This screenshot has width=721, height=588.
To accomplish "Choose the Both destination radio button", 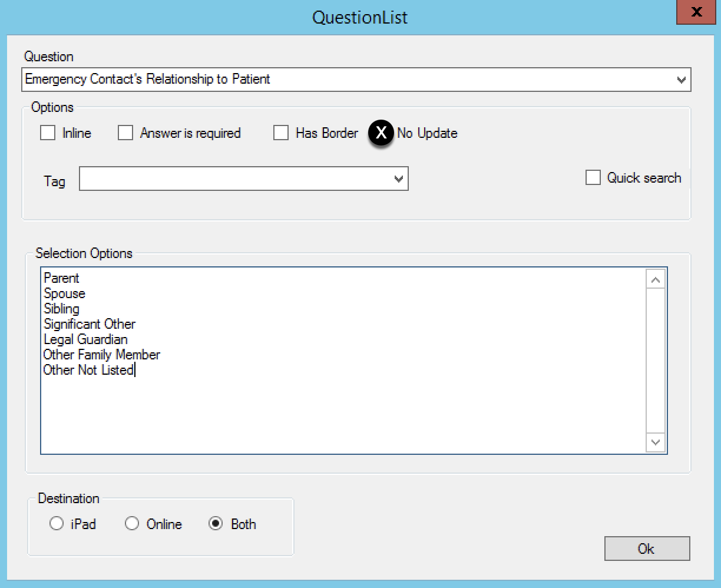I will coord(216,524).
